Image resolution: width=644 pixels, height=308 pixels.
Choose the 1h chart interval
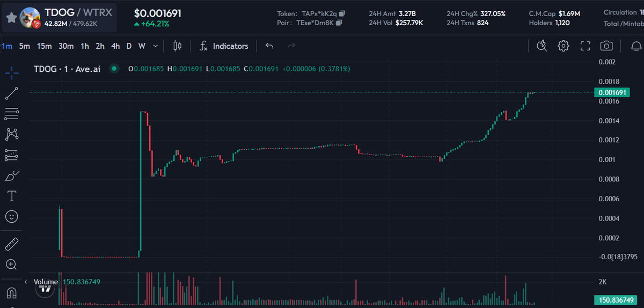tap(85, 46)
